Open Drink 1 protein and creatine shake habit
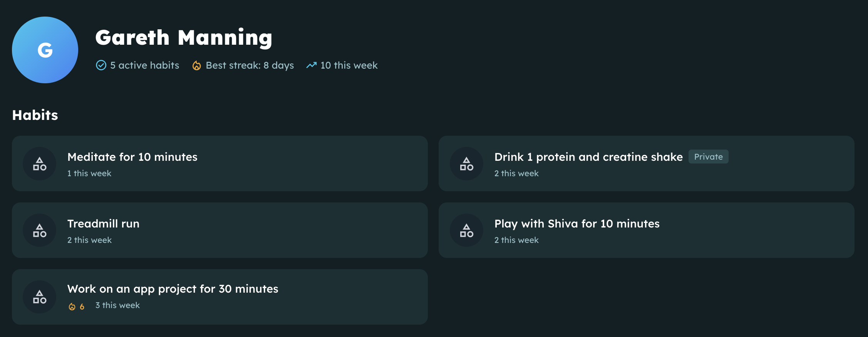Image resolution: width=868 pixels, height=337 pixels. pyautogui.click(x=588, y=157)
